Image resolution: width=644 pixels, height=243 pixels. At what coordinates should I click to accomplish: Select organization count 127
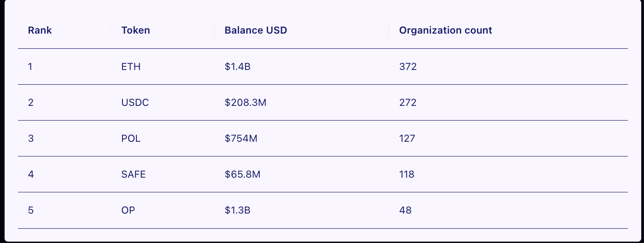tap(407, 139)
